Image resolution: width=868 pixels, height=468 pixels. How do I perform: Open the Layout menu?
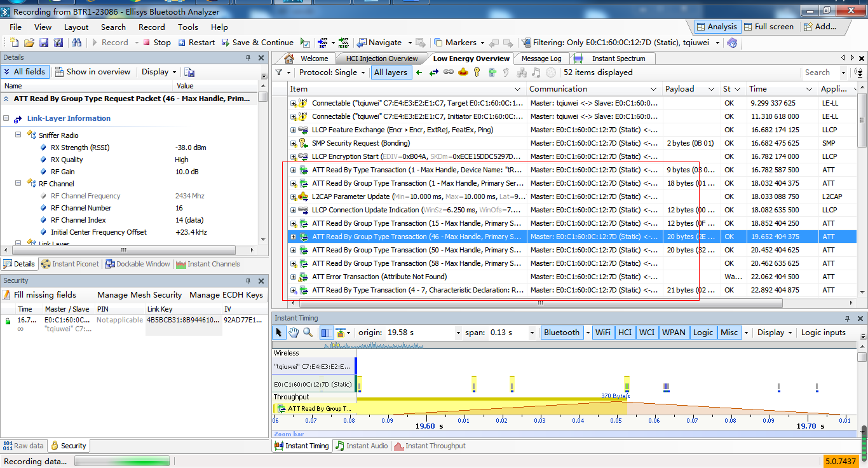point(76,27)
